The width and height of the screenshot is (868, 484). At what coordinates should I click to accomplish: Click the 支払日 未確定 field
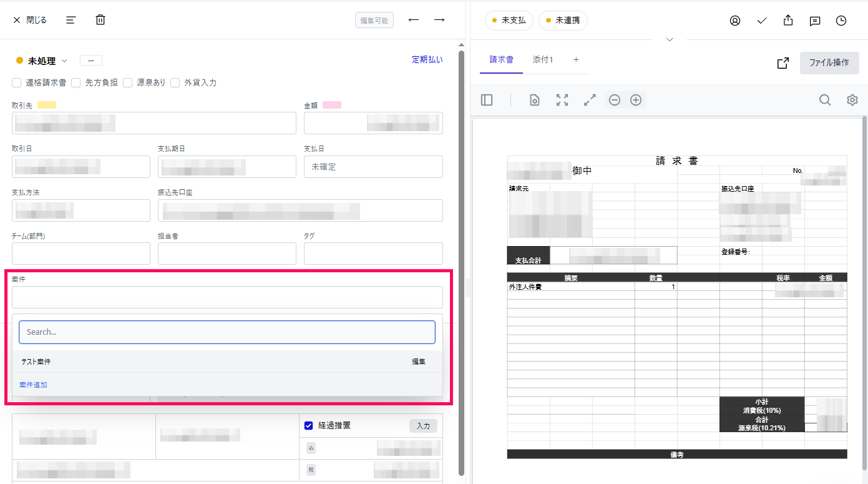[373, 167]
